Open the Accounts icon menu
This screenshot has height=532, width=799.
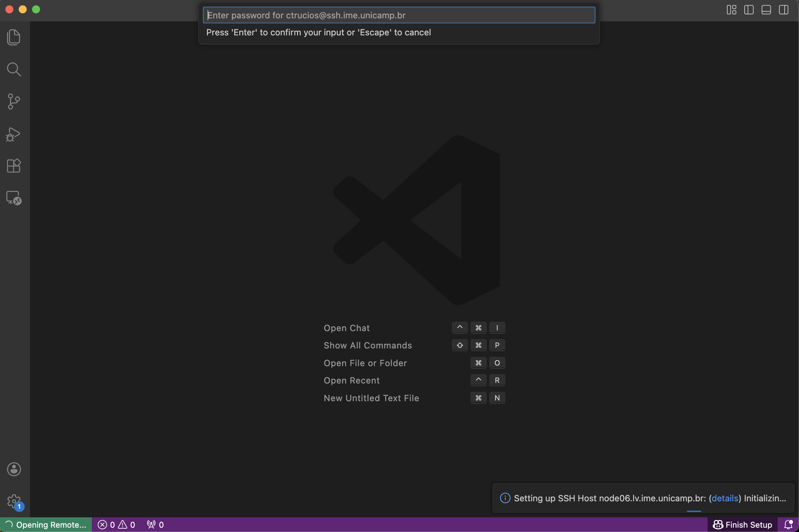pyautogui.click(x=14, y=469)
